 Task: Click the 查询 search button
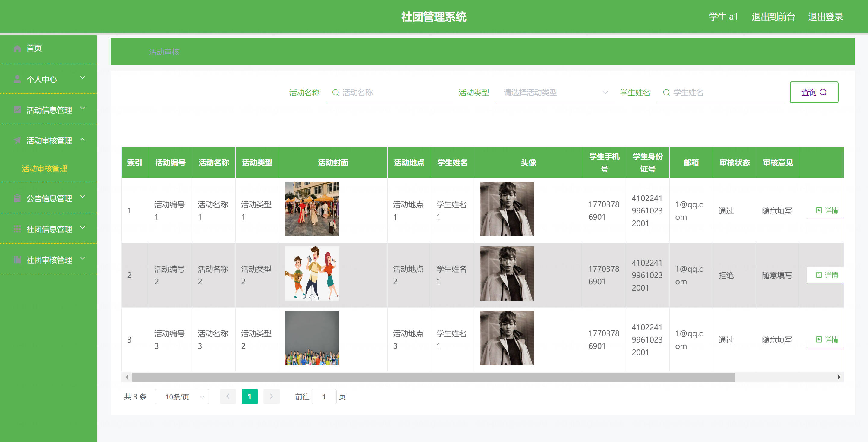[x=814, y=92]
